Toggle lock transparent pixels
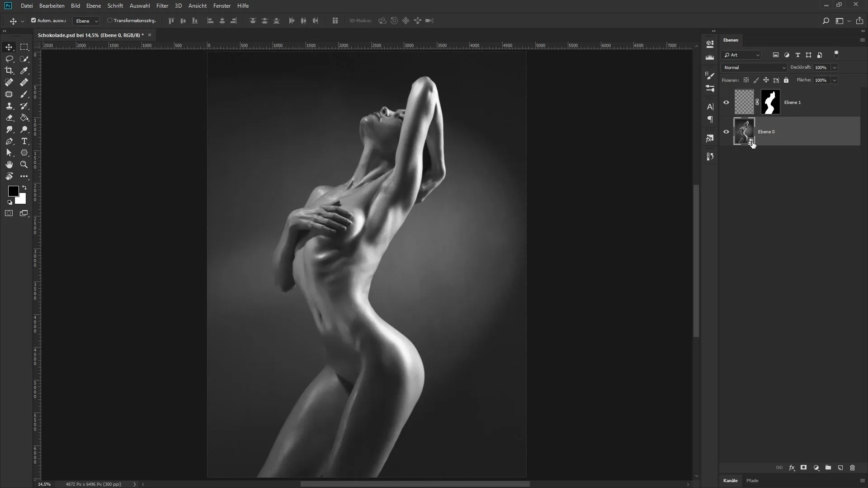 pos(746,80)
